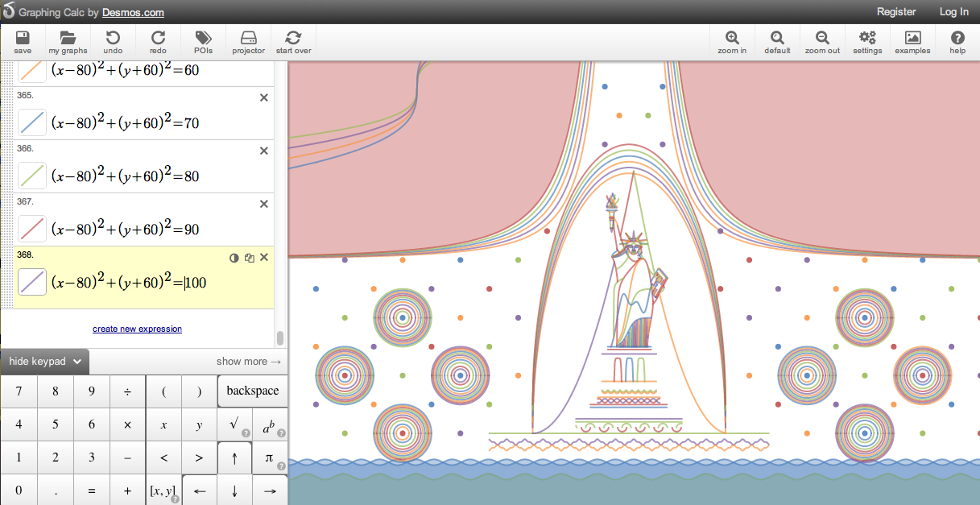The height and width of the screenshot is (505, 980).
Task: Delete expression 365
Action: [x=264, y=97]
